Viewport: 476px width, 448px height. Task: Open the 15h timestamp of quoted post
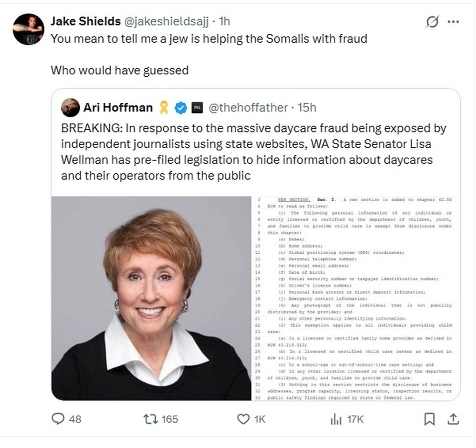[307, 108]
